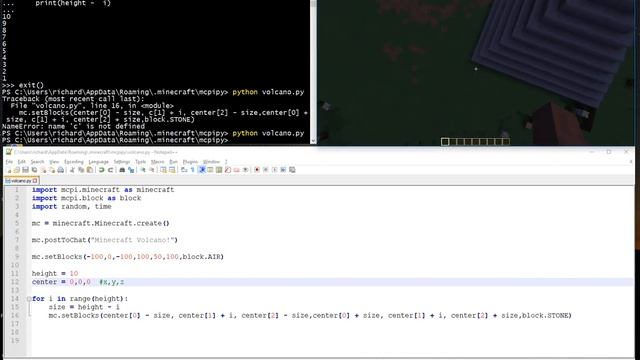Open the Search menu
Screen dimensions: 640x360
37,162
